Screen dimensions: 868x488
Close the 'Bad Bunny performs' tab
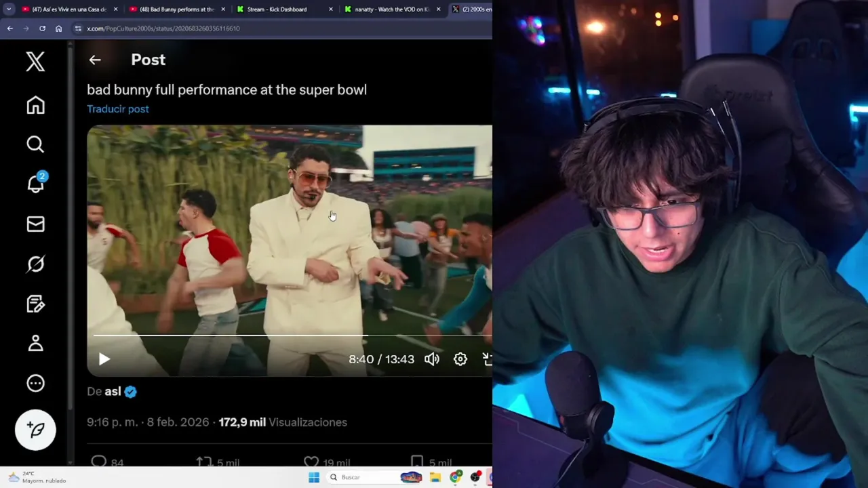tap(223, 9)
